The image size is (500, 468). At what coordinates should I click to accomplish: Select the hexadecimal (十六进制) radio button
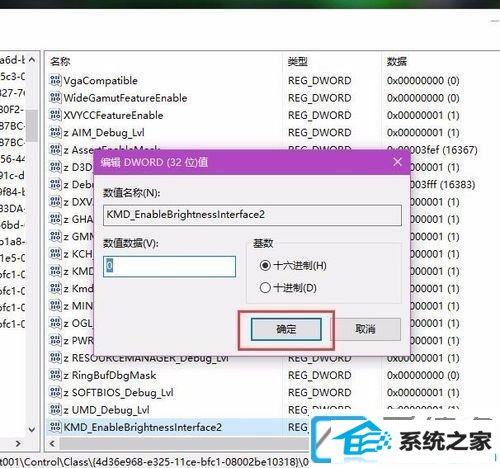pyautogui.click(x=265, y=266)
